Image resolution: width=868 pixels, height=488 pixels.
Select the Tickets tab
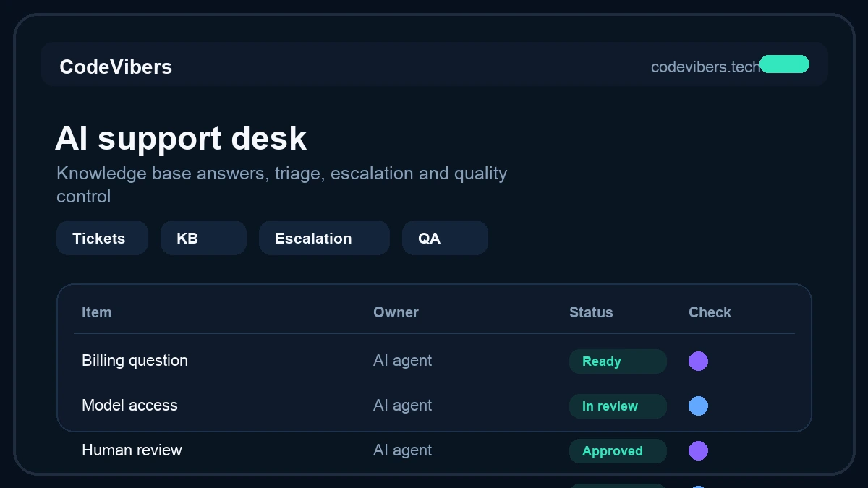102,238
